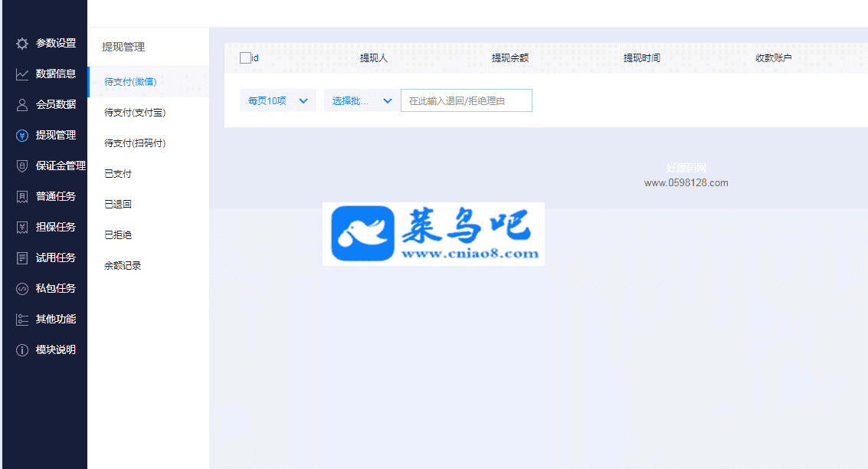The image size is (868, 469).
Task: Click the gear icon for 参数设置
Action: tap(22, 44)
